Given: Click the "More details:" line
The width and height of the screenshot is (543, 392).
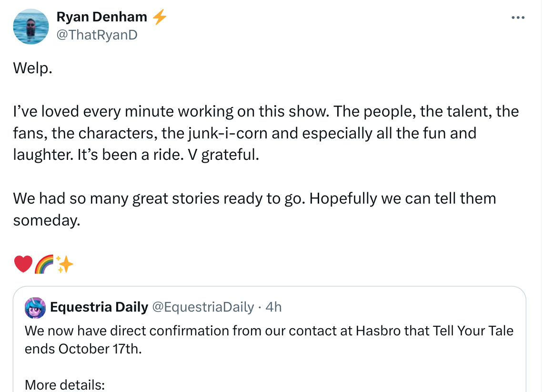Looking at the screenshot, I should (x=64, y=384).
